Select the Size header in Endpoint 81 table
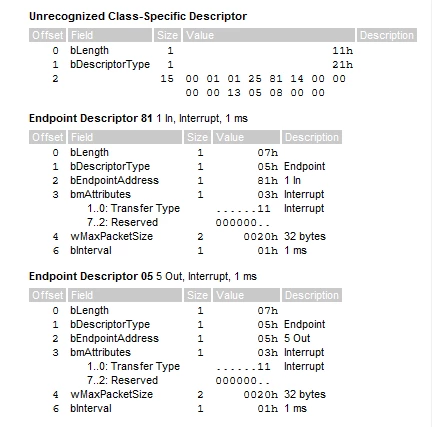432x427 pixels. 197,137
